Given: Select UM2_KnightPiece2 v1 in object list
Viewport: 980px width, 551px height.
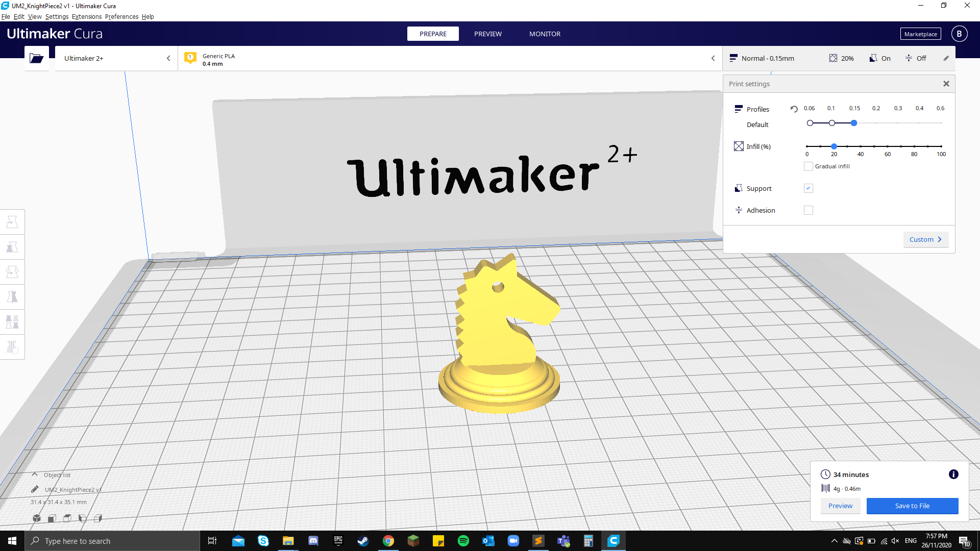Looking at the screenshot, I should (x=73, y=489).
